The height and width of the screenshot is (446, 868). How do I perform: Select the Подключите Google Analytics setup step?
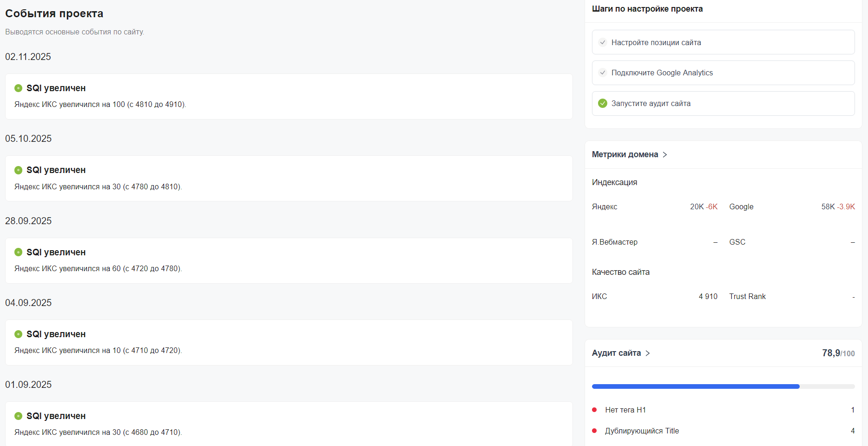click(x=662, y=73)
